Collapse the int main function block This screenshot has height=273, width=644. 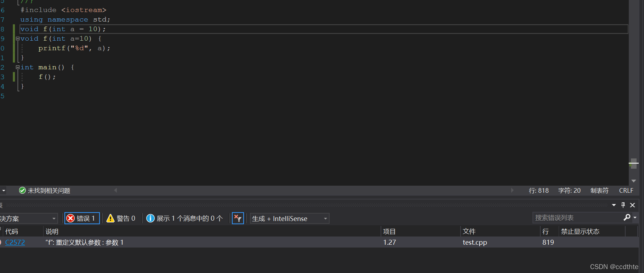(x=17, y=68)
